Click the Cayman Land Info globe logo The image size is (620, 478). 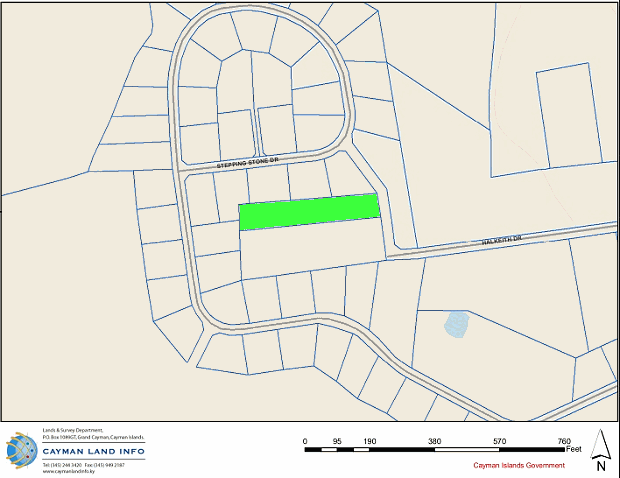pos(22,451)
